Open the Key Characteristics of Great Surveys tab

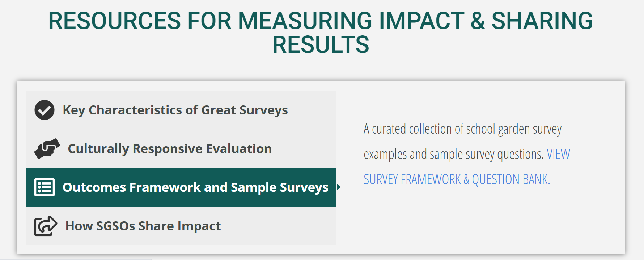(x=175, y=110)
